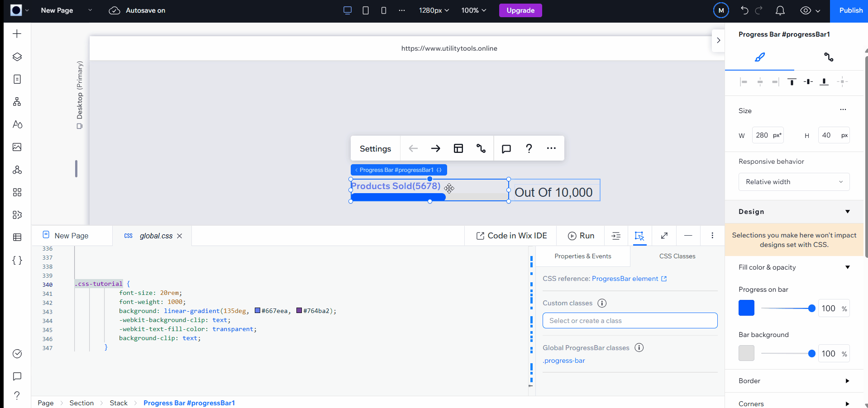Viewport: 868px width, 408px height.
Task: Click the Undo arrow
Action: pyautogui.click(x=744, y=10)
